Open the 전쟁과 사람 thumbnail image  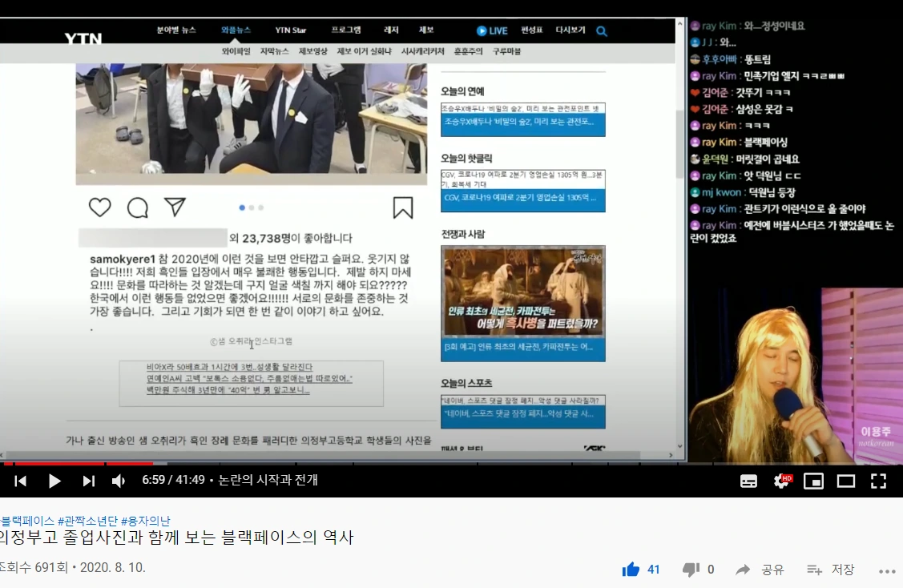click(x=523, y=291)
